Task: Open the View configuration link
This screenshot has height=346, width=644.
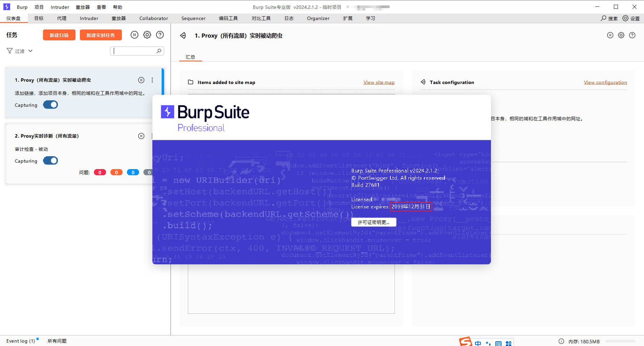Action: (605, 82)
